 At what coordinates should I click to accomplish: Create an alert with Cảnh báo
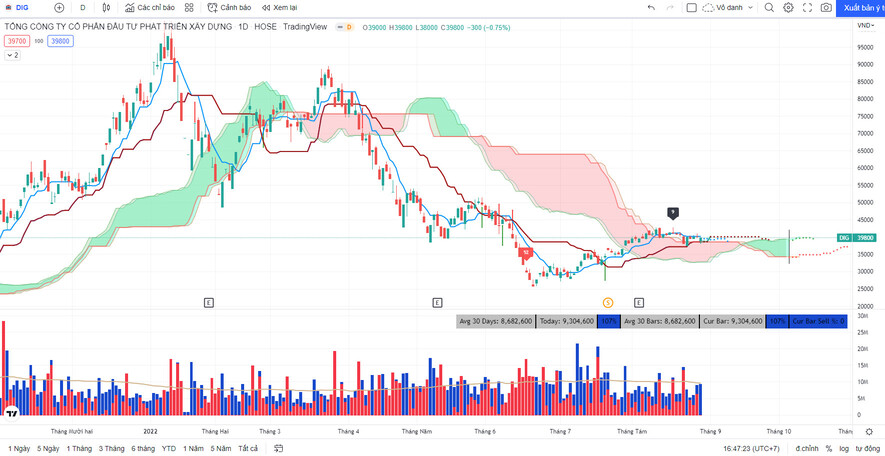click(x=229, y=7)
